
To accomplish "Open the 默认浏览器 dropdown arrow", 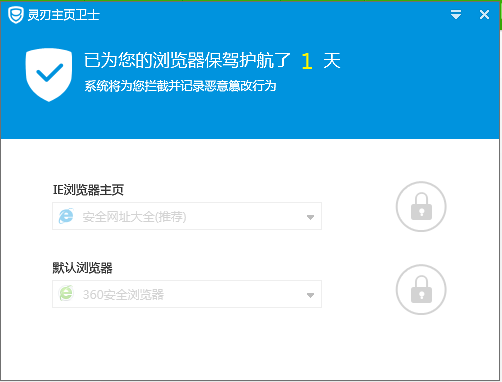I will click(x=310, y=295).
